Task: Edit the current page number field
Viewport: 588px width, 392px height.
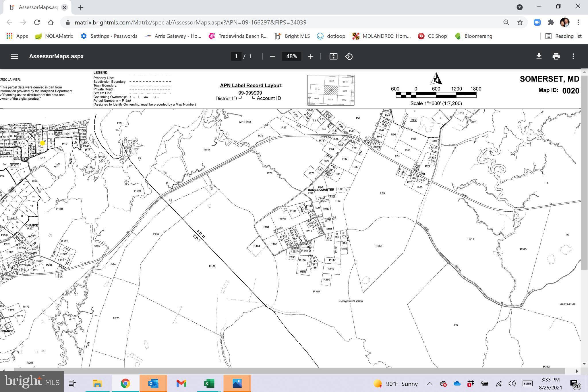Action: pyautogui.click(x=236, y=56)
